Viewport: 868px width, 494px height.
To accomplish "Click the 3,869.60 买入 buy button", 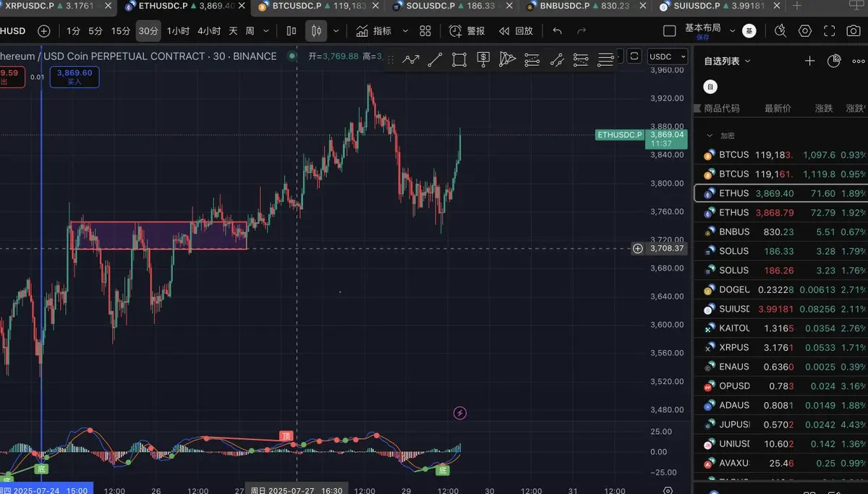I will [75, 77].
